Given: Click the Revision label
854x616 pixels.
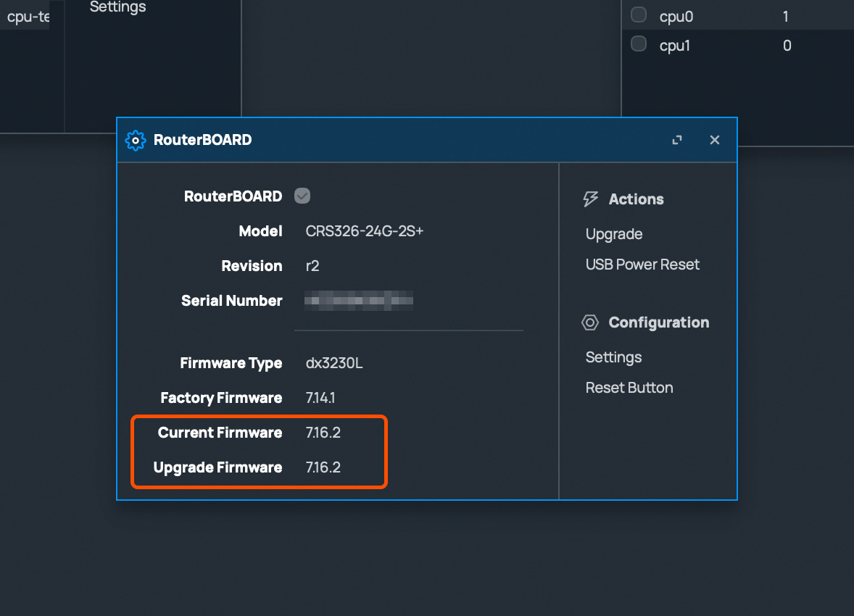Looking at the screenshot, I should (x=252, y=266).
